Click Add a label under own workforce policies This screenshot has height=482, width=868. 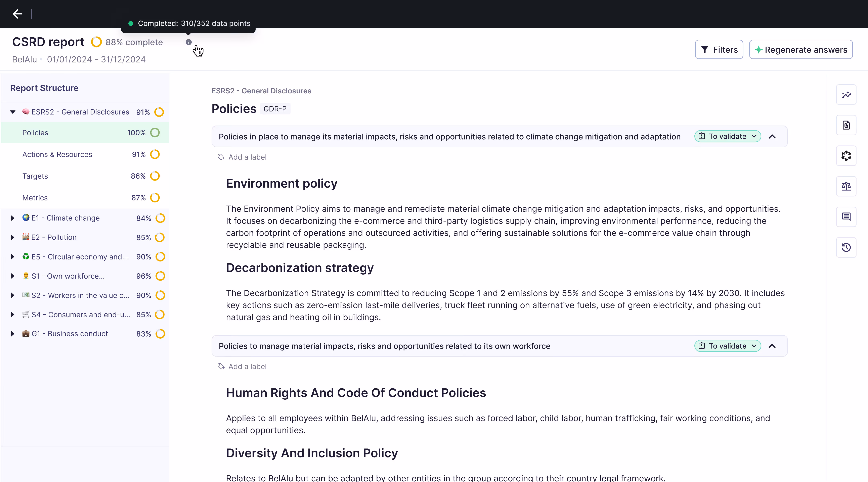[247, 367]
